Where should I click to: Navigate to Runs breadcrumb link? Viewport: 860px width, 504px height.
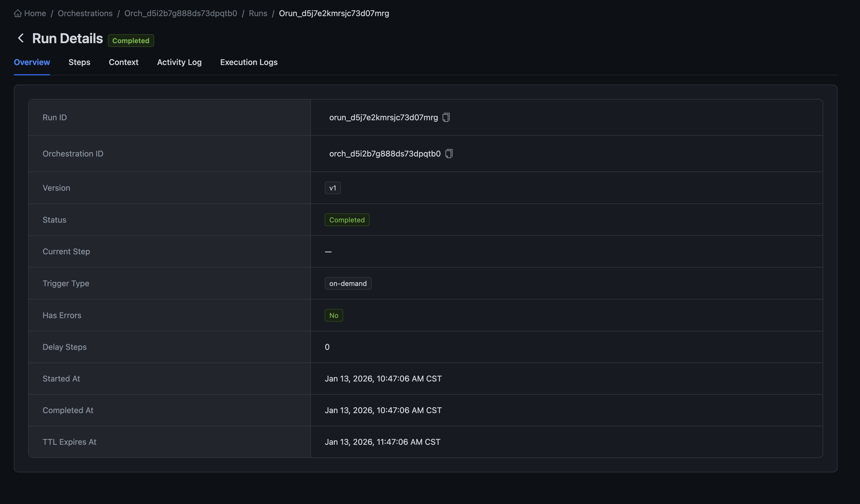(x=258, y=13)
